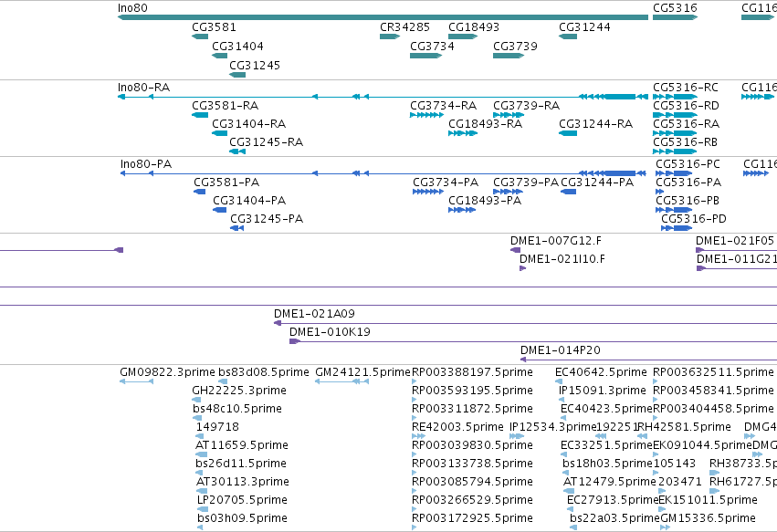Click the CG3581 gene label
The width and height of the screenshot is (777, 532).
[214, 27]
